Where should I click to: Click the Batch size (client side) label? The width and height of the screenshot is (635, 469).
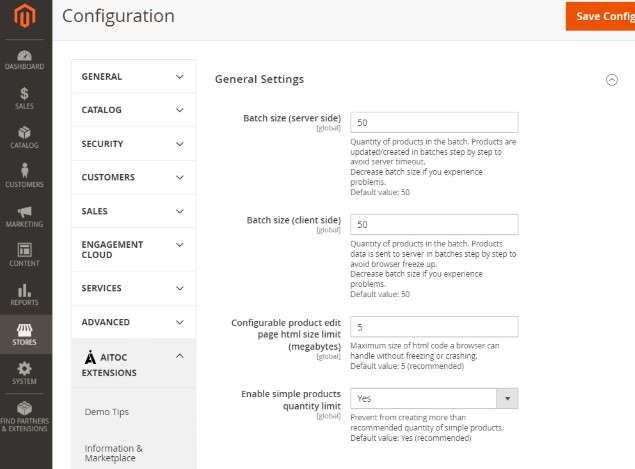(x=294, y=220)
